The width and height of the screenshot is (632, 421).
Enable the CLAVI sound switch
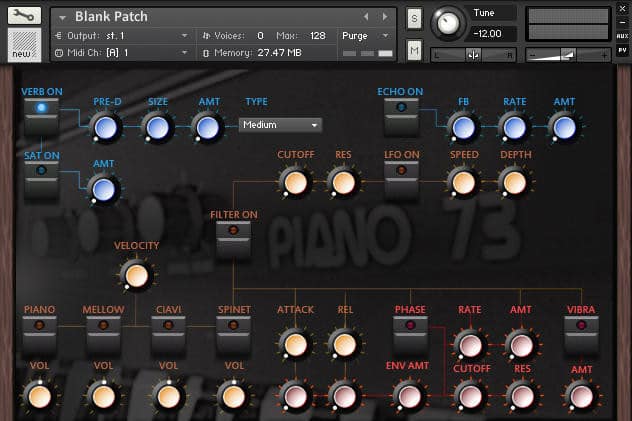pyautogui.click(x=168, y=334)
